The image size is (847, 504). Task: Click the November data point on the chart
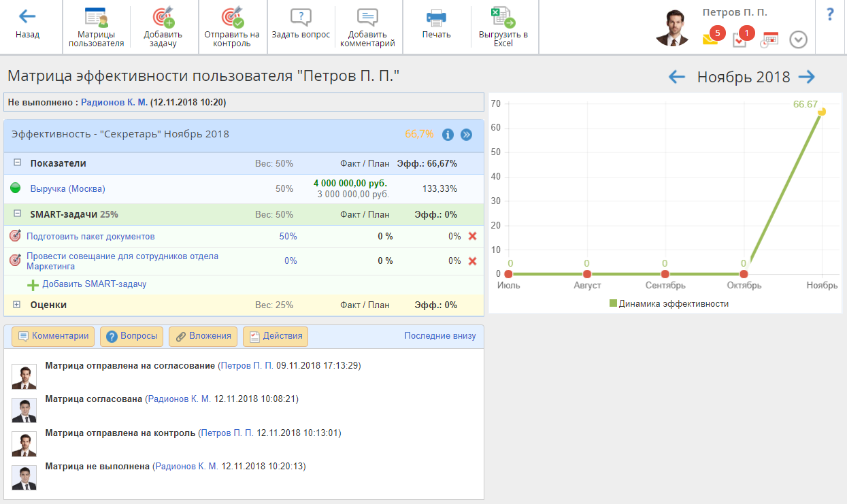tap(821, 112)
